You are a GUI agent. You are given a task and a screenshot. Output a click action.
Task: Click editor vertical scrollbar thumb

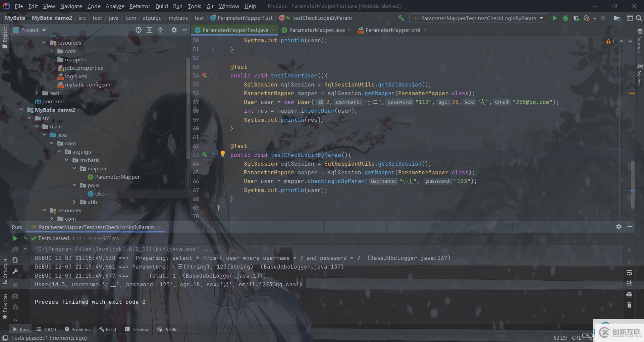pos(633,184)
